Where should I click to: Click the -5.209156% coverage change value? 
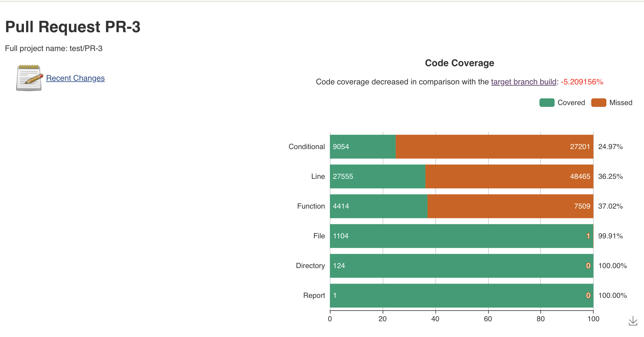[582, 82]
